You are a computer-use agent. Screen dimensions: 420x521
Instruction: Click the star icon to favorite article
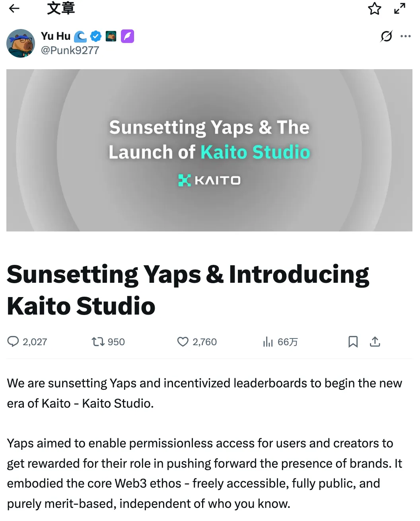click(x=374, y=9)
